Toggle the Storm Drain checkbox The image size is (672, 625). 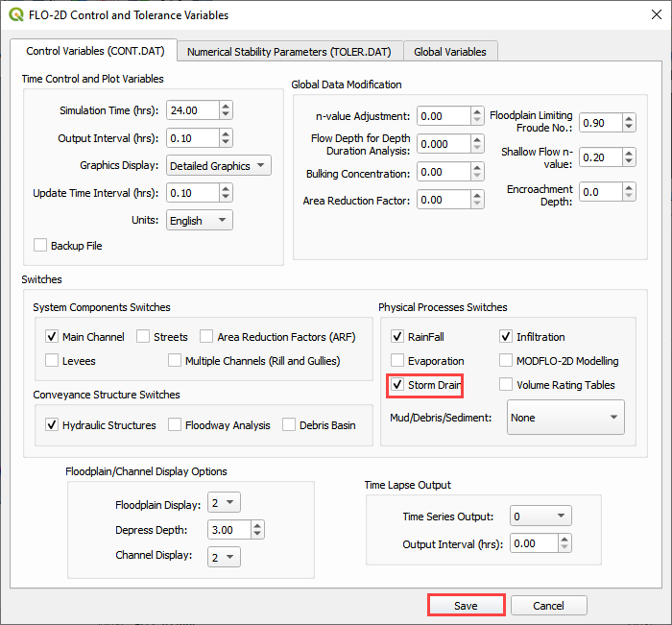coord(398,385)
